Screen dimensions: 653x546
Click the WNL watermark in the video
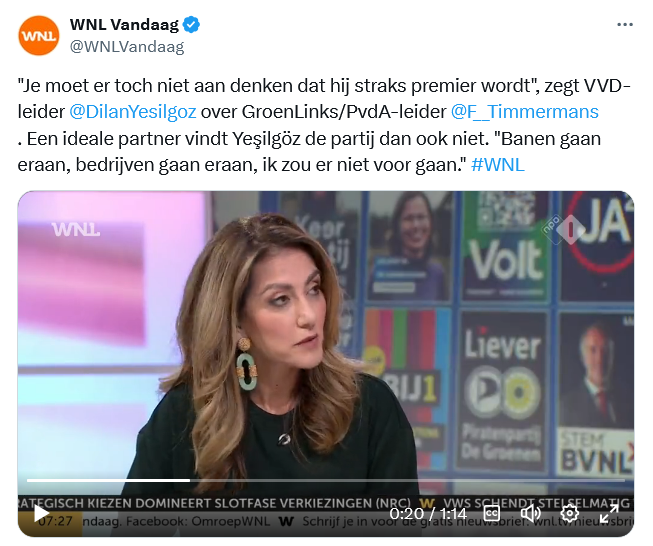(x=76, y=229)
